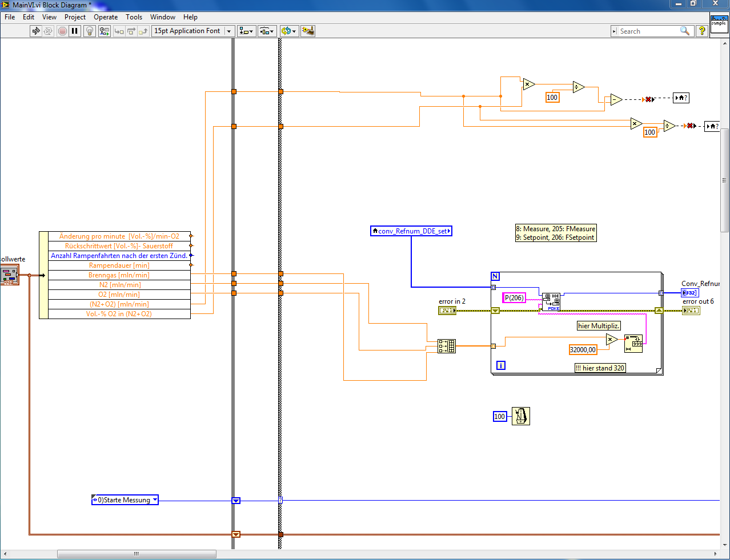The image size is (730, 560).
Task: Click the Brenngas [mln/min] cluster element
Action: pos(119,275)
